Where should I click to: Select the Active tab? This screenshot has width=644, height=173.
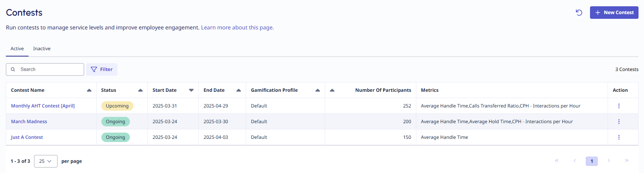pyautogui.click(x=17, y=49)
